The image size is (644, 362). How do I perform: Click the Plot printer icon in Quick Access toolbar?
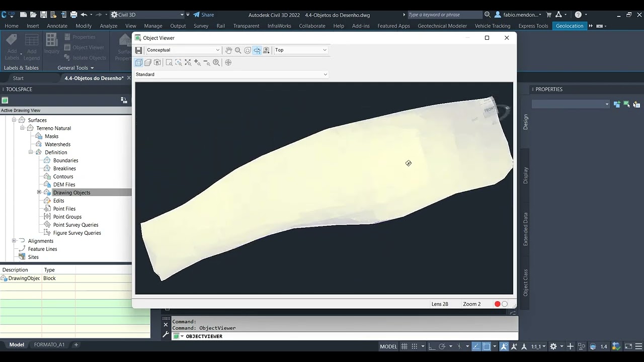(x=73, y=15)
